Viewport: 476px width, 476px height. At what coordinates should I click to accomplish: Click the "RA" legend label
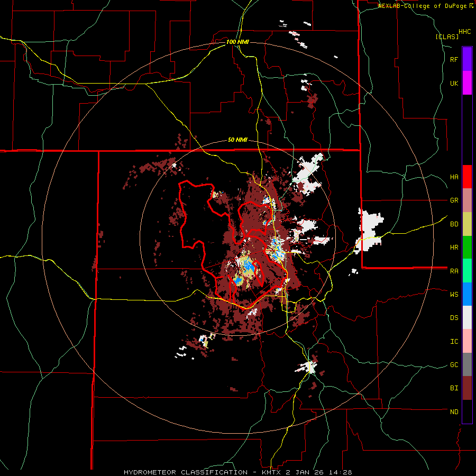[x=454, y=271]
